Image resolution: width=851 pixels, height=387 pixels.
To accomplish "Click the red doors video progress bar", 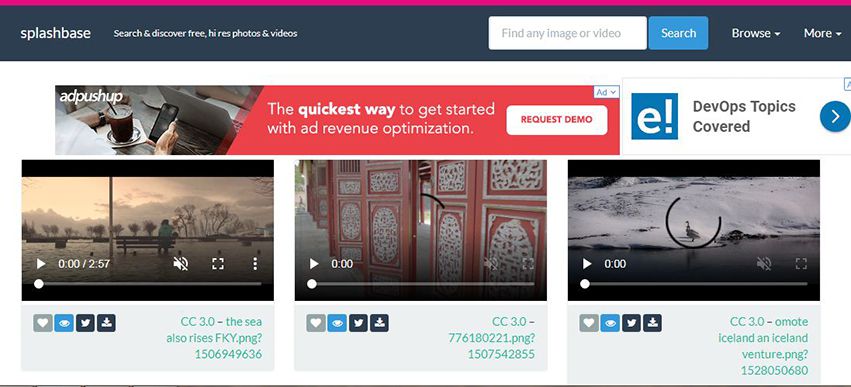I will (x=423, y=284).
